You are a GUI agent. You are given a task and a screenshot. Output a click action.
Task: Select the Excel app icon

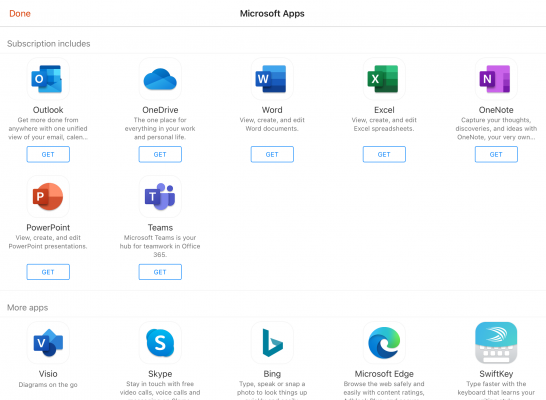(x=384, y=79)
